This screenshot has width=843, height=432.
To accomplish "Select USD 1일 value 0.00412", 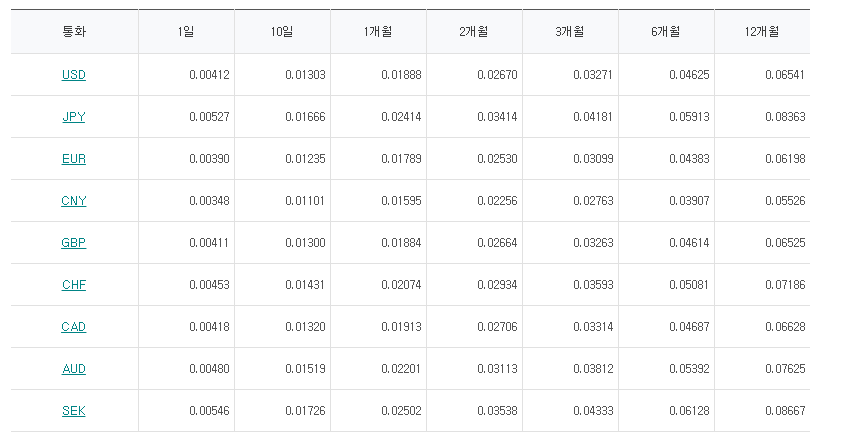I will tap(209, 75).
